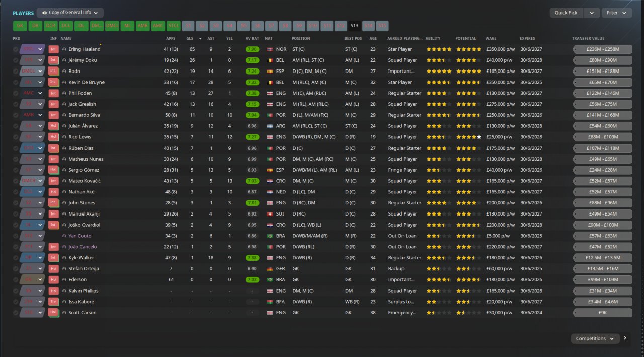Toggle the pick checkmark for John Stones

(16, 203)
